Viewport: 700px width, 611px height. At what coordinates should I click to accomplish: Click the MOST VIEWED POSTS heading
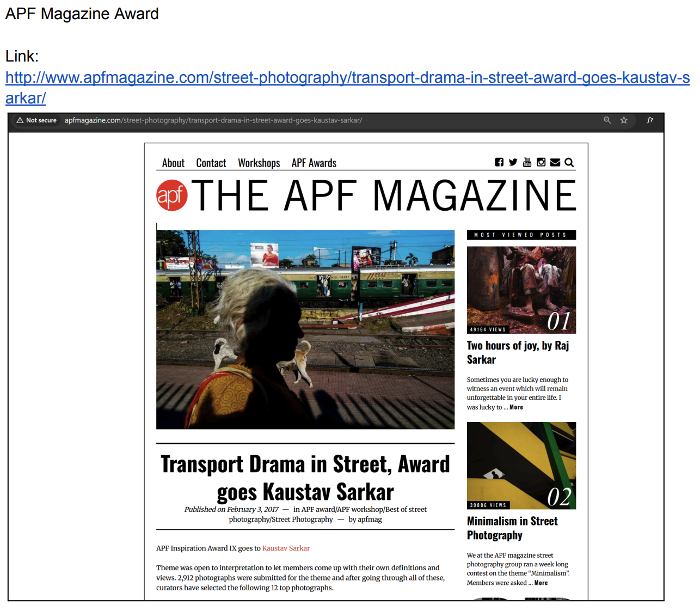click(521, 235)
